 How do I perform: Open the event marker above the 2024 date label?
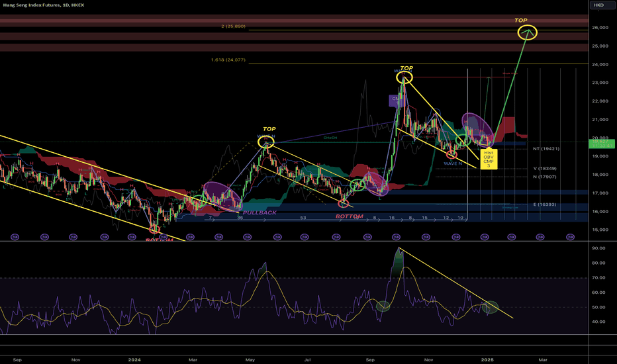(x=132, y=237)
